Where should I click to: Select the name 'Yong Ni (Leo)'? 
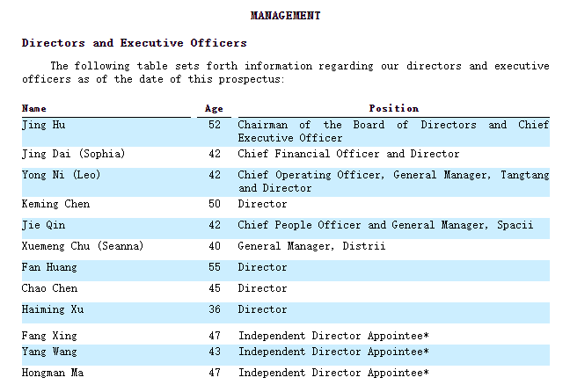61,175
